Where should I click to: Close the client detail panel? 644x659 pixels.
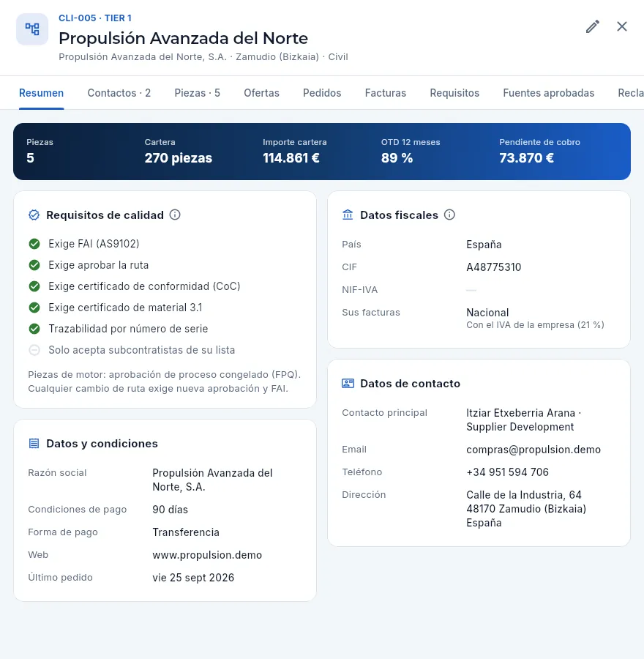click(622, 26)
